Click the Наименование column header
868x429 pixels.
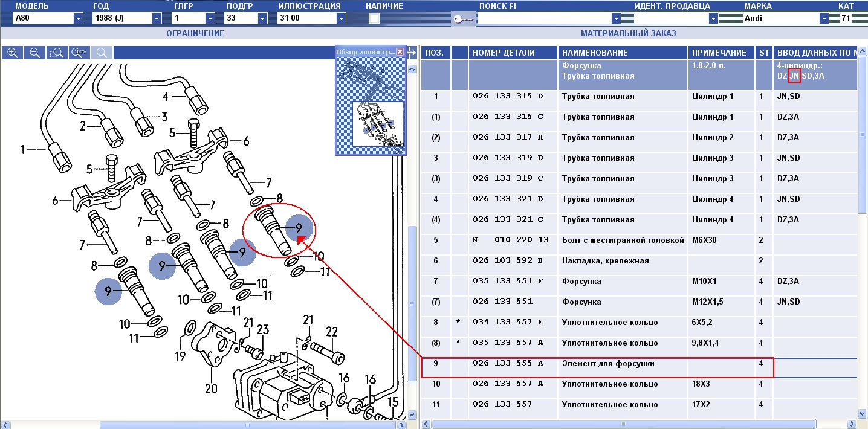(x=622, y=53)
